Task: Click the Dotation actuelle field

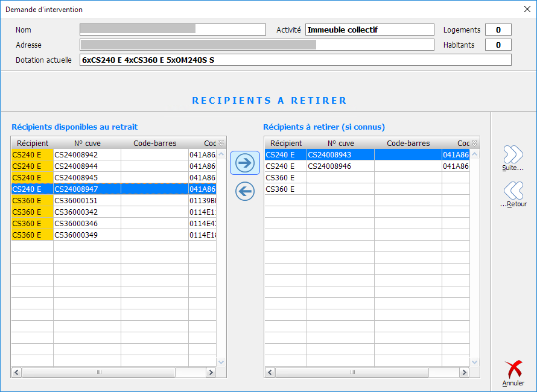Action: (x=295, y=60)
